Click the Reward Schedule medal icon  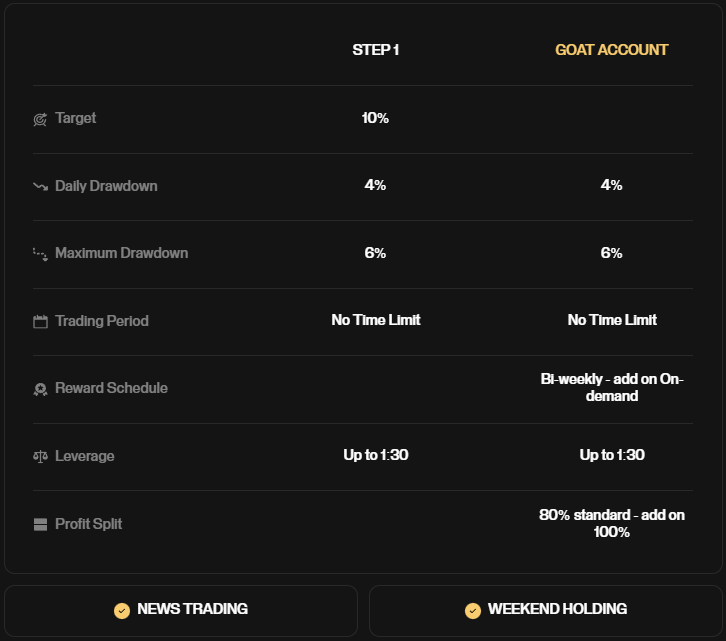[x=40, y=389]
